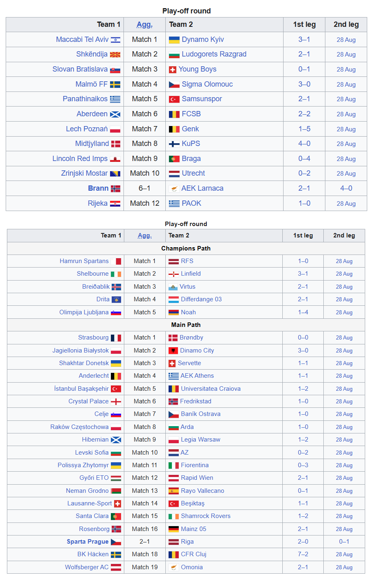
Task: Click the Albanian flag next to Dinamo City
Action: [173, 351]
